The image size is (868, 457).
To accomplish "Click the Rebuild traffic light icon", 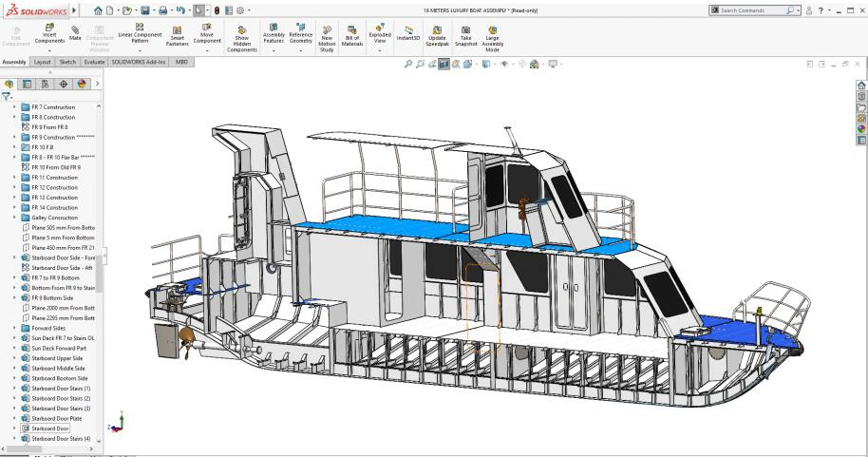I will [217, 10].
